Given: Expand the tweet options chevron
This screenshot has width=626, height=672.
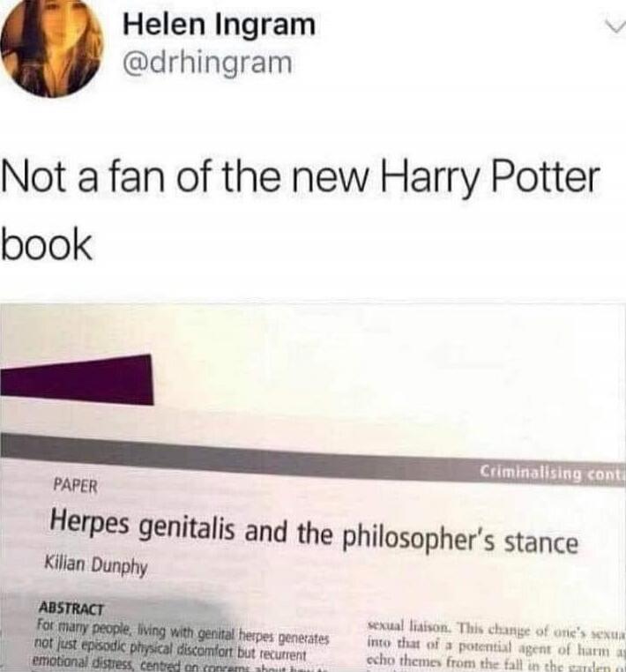Looking at the screenshot, I should point(615,29).
